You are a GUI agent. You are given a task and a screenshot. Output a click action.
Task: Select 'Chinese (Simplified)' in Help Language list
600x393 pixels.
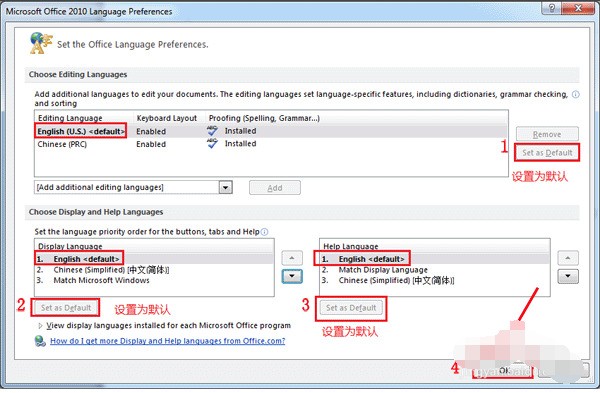pos(435,280)
